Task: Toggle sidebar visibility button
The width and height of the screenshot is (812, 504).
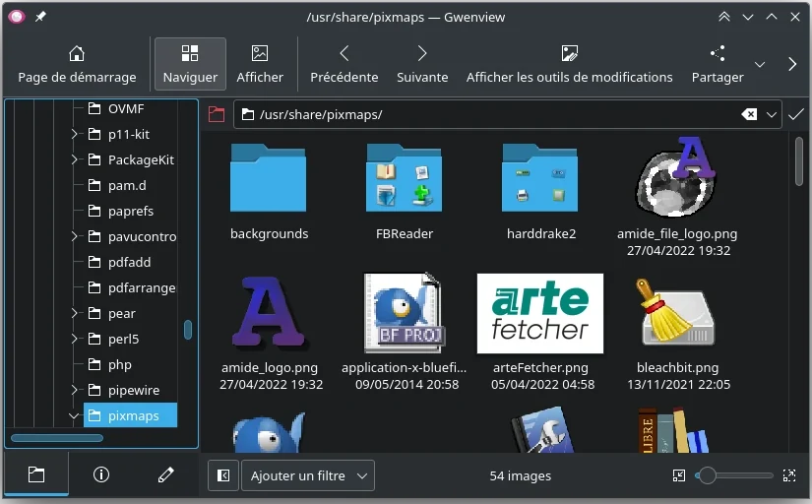Action: (223, 475)
